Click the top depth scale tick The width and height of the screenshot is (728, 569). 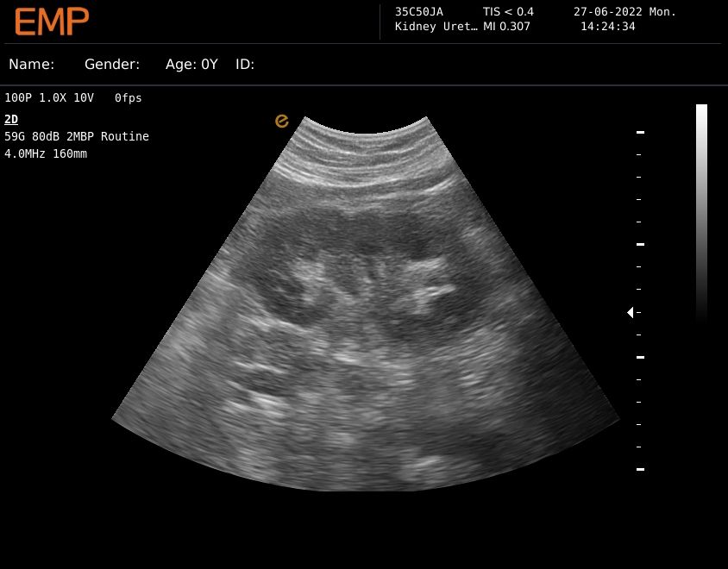640,133
